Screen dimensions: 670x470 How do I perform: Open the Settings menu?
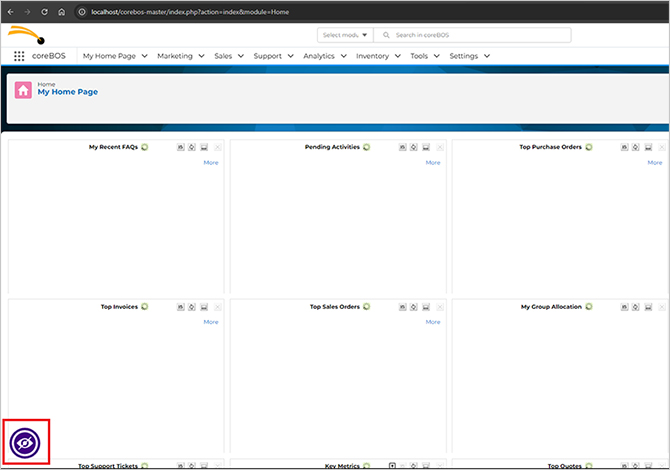[469, 56]
